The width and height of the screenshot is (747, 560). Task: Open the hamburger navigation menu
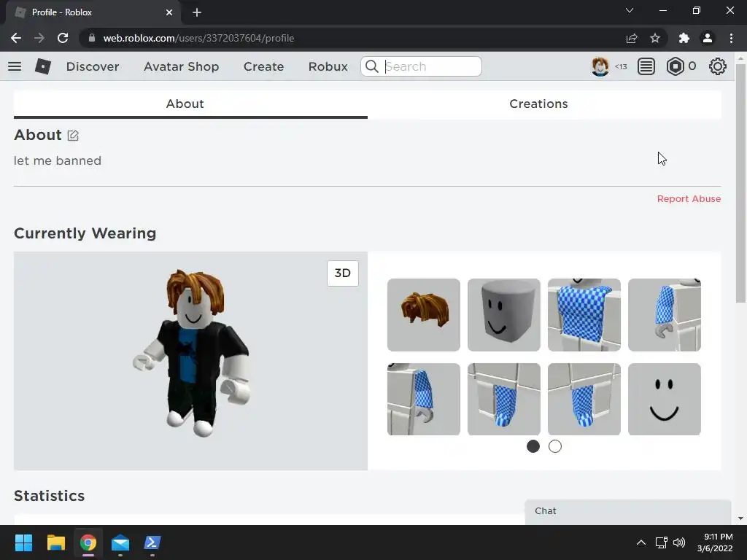[x=15, y=66]
